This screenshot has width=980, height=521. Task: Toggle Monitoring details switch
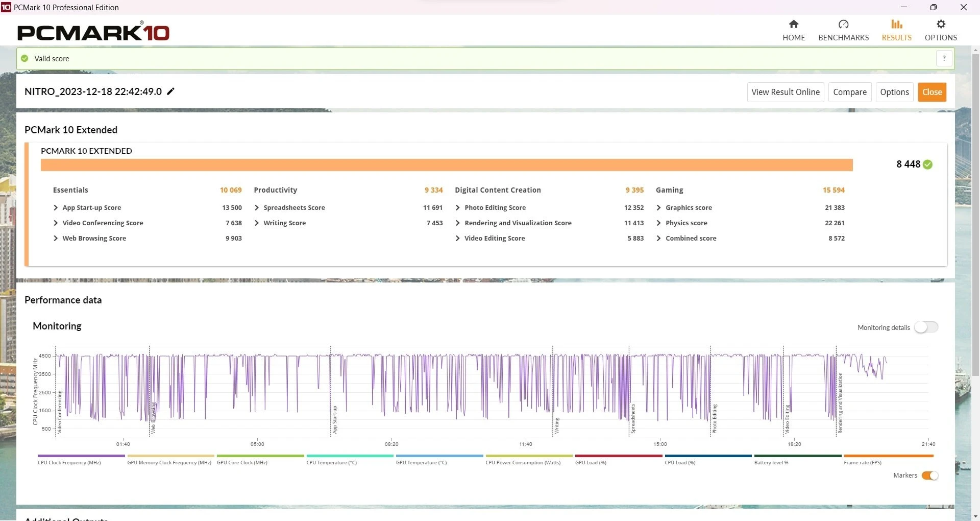[926, 327]
